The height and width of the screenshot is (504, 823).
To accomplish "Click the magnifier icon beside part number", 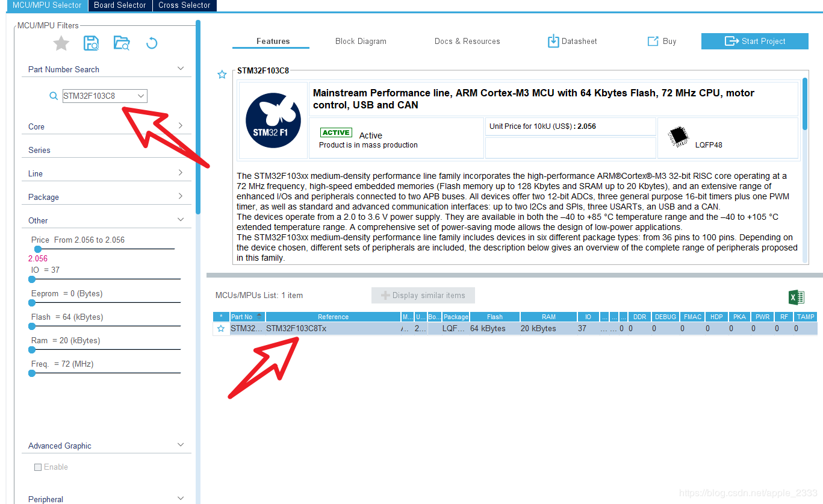I will pyautogui.click(x=54, y=96).
